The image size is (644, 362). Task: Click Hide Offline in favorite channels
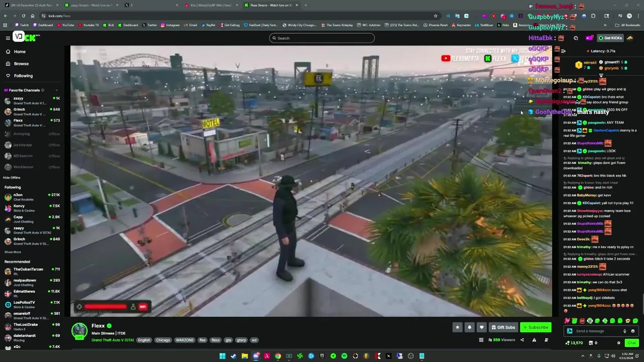click(x=12, y=177)
